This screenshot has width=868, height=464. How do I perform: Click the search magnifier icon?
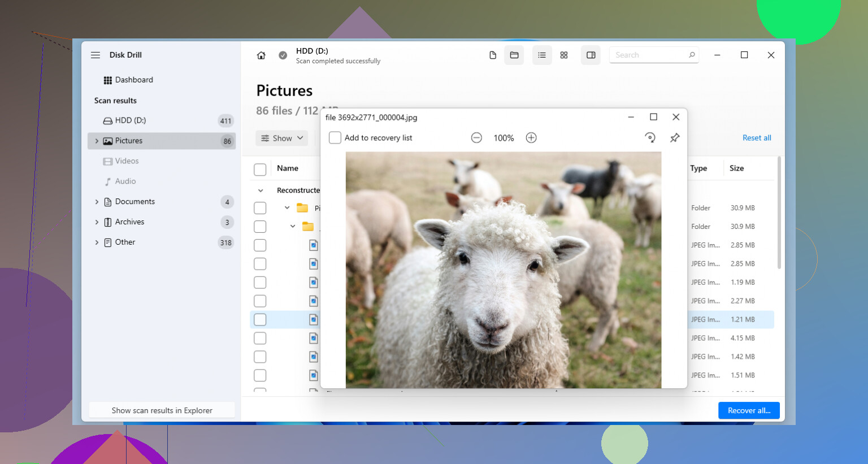pos(692,55)
